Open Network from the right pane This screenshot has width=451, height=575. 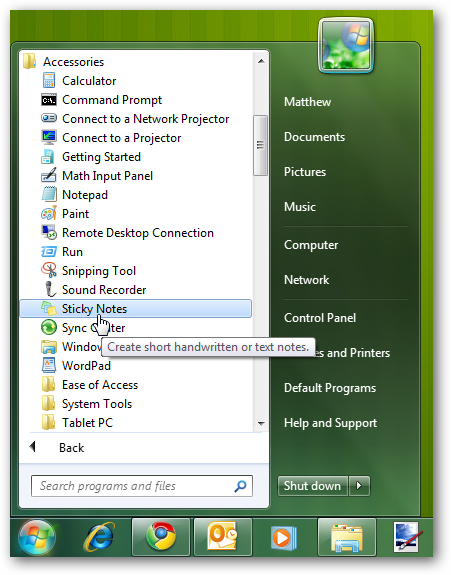(307, 279)
